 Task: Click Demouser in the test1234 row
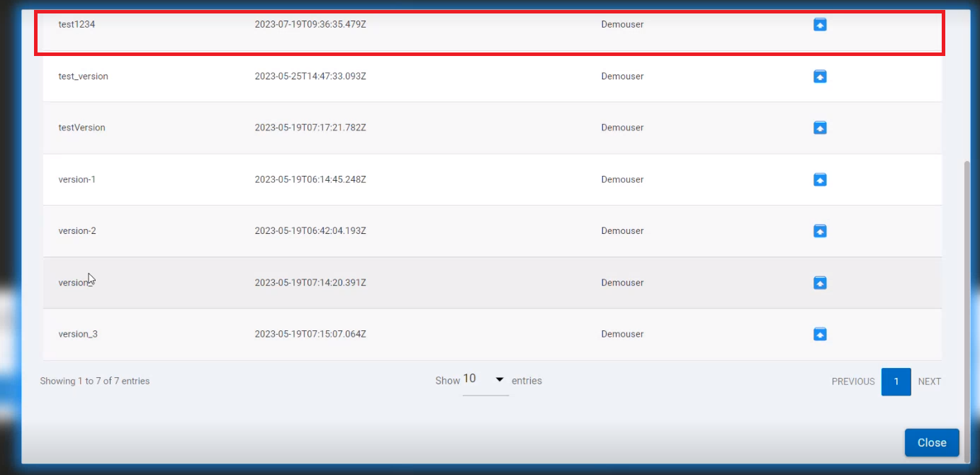622,24
